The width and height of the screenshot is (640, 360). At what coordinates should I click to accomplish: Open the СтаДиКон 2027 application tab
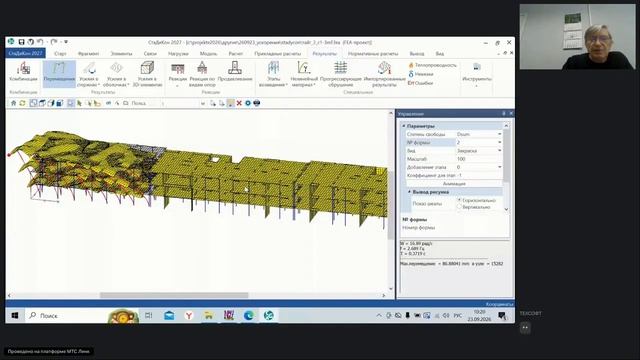(25, 53)
